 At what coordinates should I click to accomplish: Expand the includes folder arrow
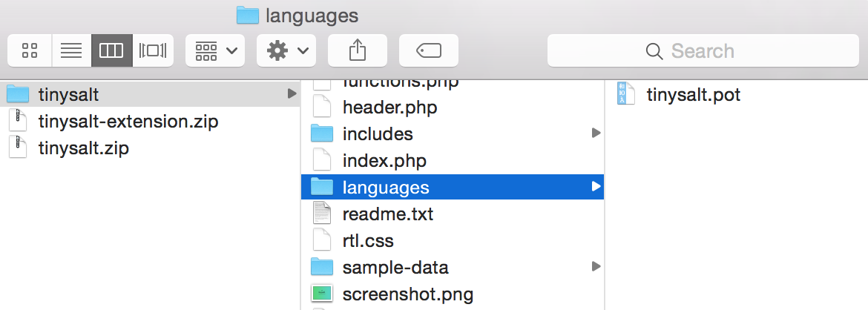point(595,133)
